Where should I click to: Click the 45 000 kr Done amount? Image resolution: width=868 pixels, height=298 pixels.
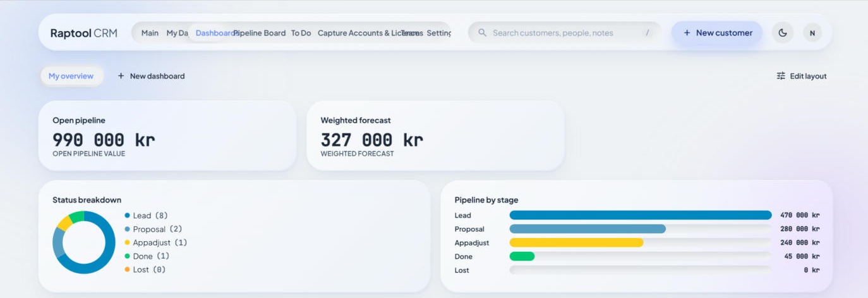pos(802,256)
